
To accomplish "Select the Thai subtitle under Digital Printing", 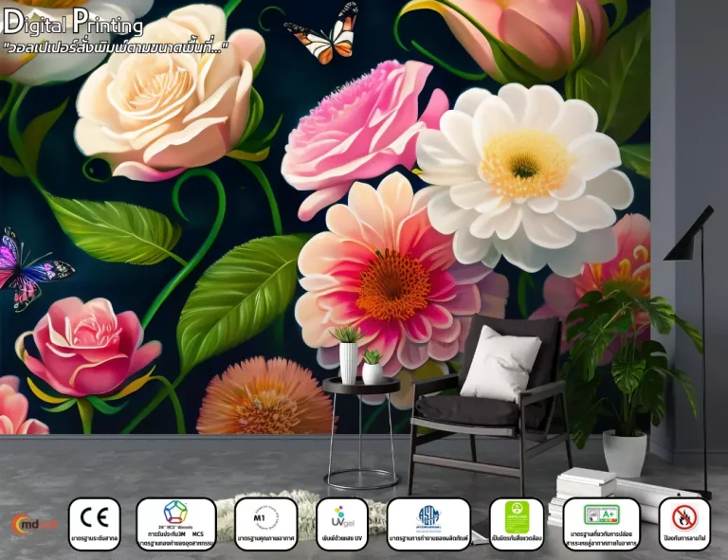I will [117, 45].
